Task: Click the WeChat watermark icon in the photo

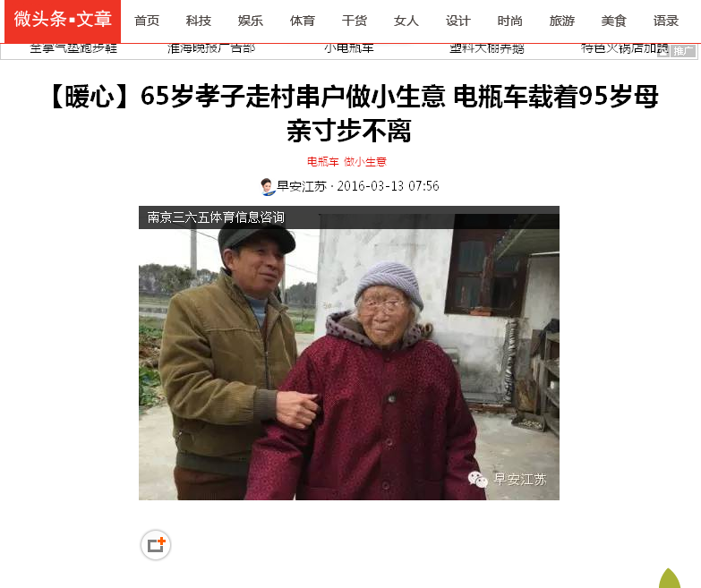Action: coord(477,480)
